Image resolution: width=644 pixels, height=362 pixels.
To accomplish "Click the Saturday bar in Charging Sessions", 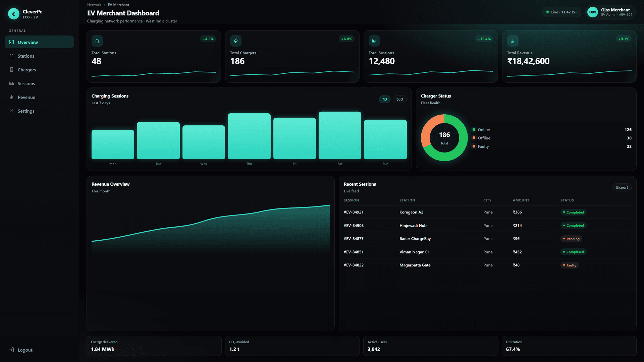I will pyautogui.click(x=340, y=135).
